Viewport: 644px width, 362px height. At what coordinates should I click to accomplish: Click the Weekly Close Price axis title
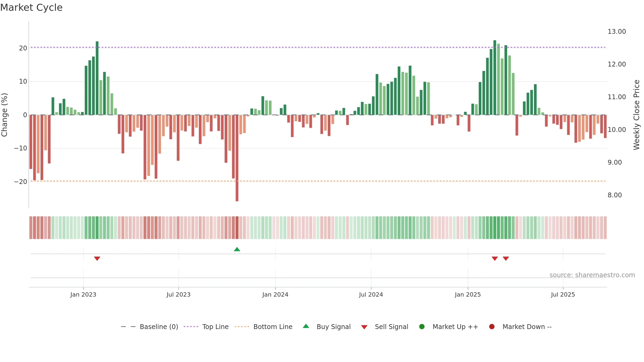636,115
